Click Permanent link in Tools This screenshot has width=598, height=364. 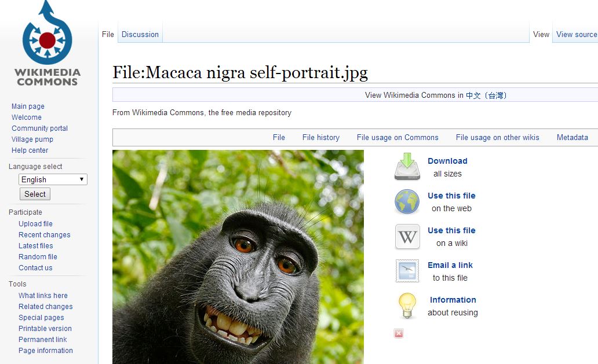pos(42,340)
